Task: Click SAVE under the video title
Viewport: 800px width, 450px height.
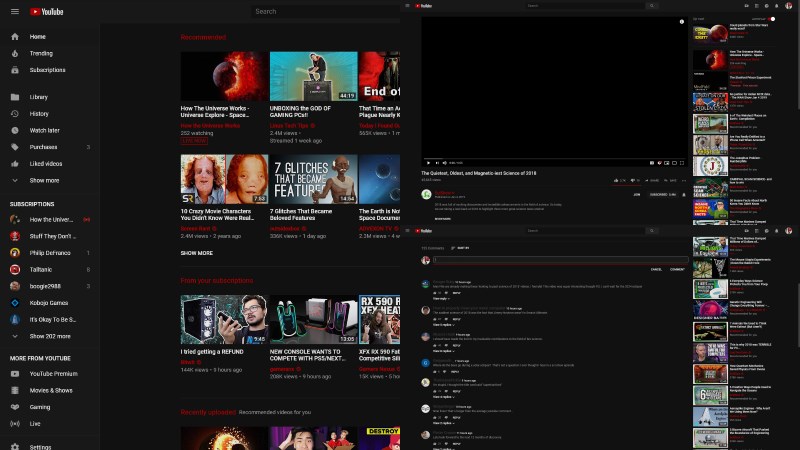Action: tap(670, 180)
